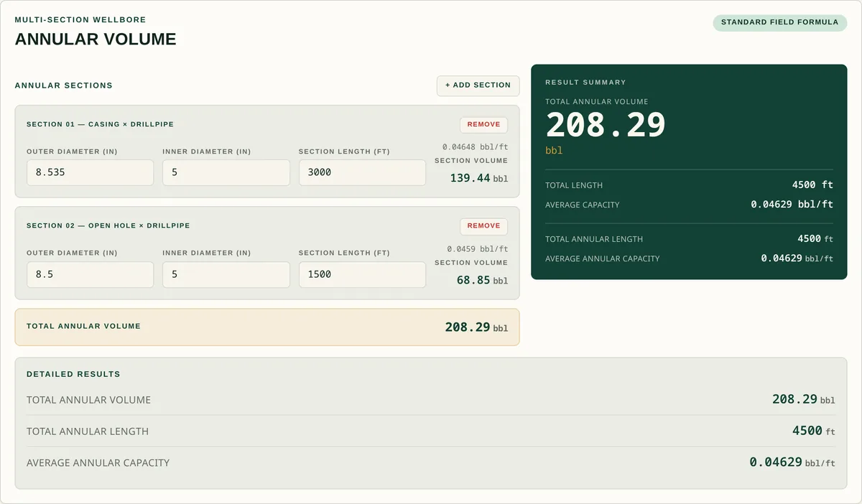Focus Section 01 outer diameter field showing 8.535
Image resolution: width=862 pixels, height=504 pixels.
(x=90, y=172)
